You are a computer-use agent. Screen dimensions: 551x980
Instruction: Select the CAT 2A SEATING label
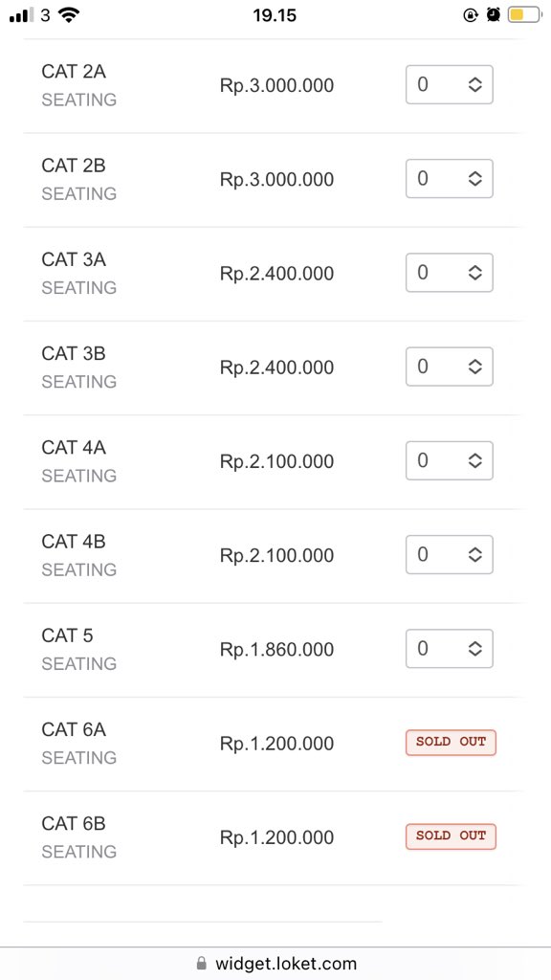click(x=78, y=100)
